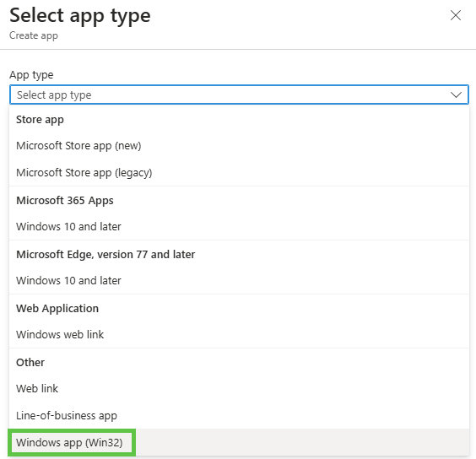Image resolution: width=476 pixels, height=459 pixels.
Task: Click the Other group header
Action: click(30, 363)
